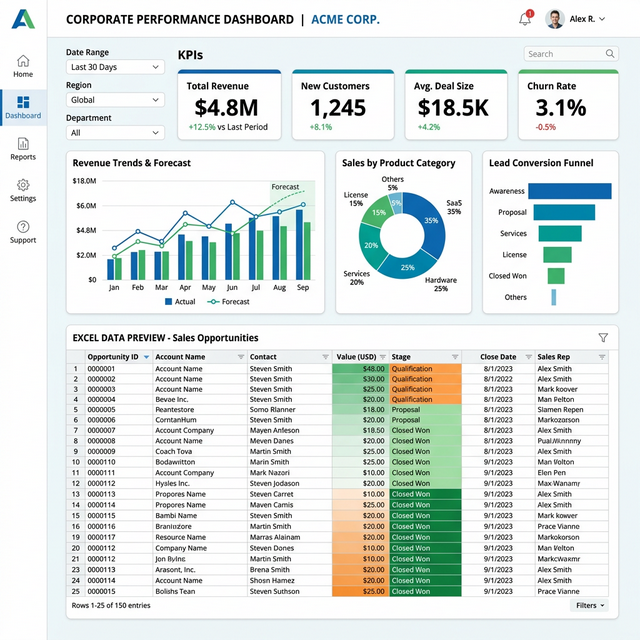The image size is (640, 640).
Task: Click the funnel filter icon above table
Action: 603,338
